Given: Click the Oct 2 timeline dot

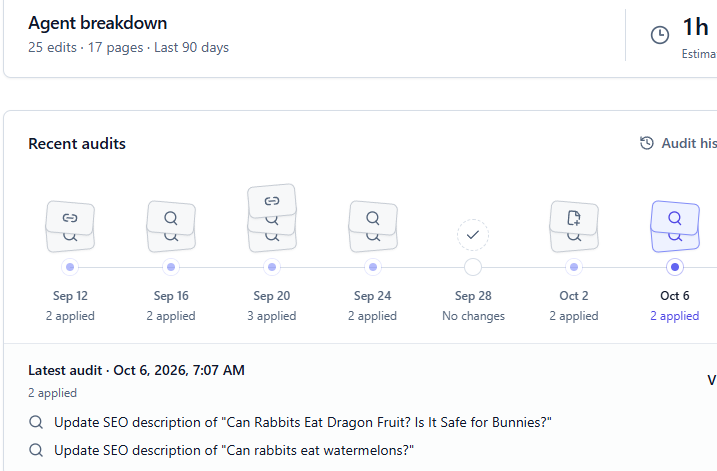Looking at the screenshot, I should coord(574,267).
